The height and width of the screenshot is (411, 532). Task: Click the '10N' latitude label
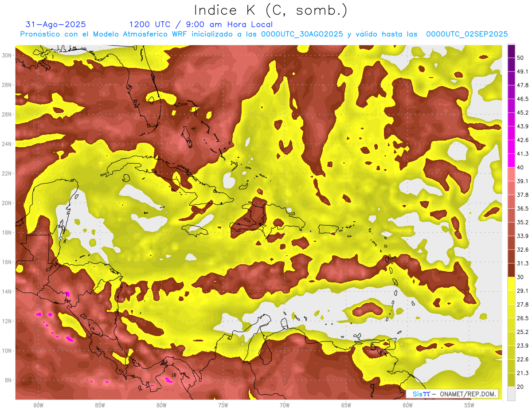click(7, 351)
